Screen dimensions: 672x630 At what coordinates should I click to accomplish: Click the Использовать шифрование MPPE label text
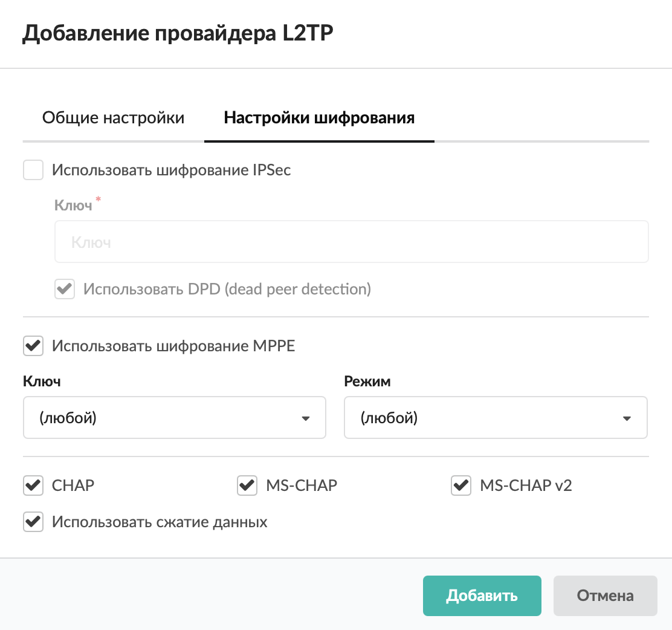click(173, 346)
